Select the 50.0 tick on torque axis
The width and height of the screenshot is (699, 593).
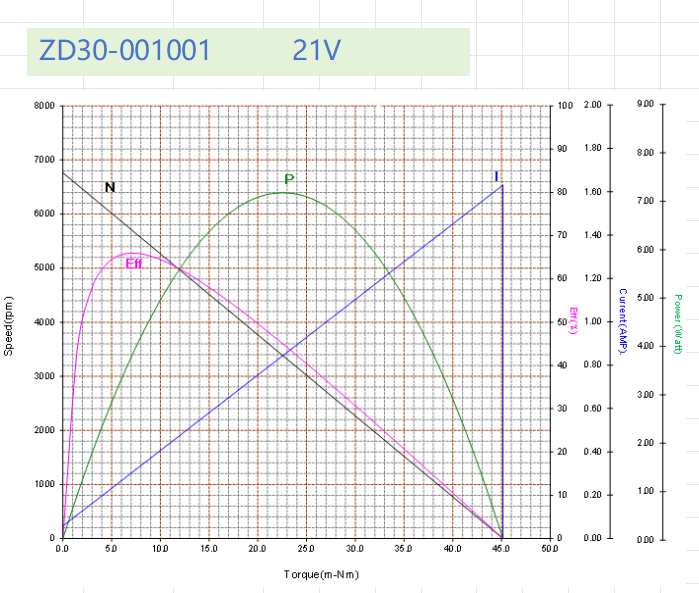(x=550, y=549)
